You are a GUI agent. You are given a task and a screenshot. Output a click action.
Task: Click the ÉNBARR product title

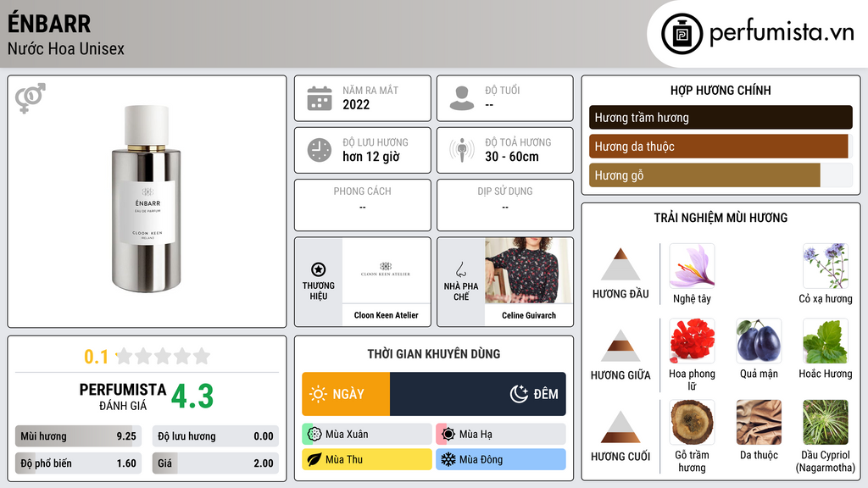pos(48,24)
